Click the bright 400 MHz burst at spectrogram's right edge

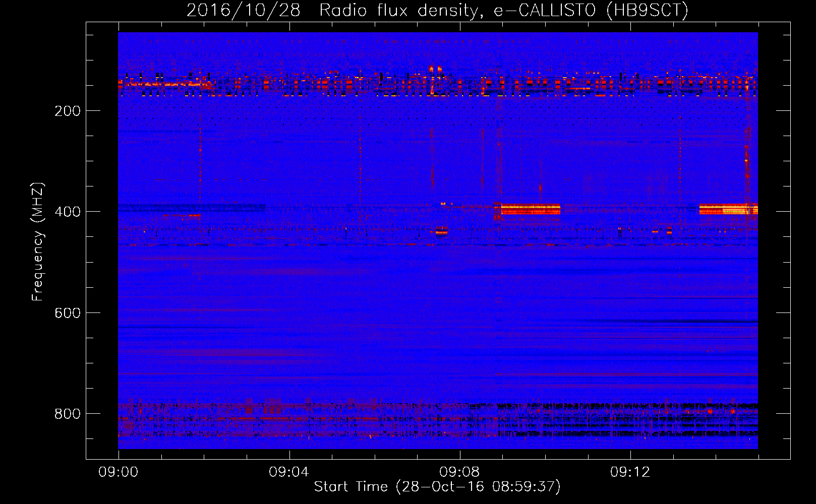(x=728, y=209)
